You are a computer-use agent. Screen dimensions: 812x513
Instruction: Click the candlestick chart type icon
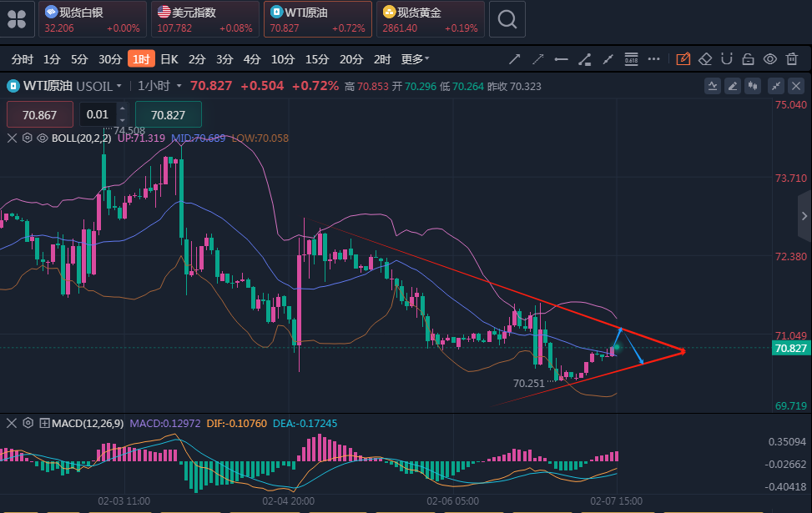pyautogui.click(x=754, y=85)
